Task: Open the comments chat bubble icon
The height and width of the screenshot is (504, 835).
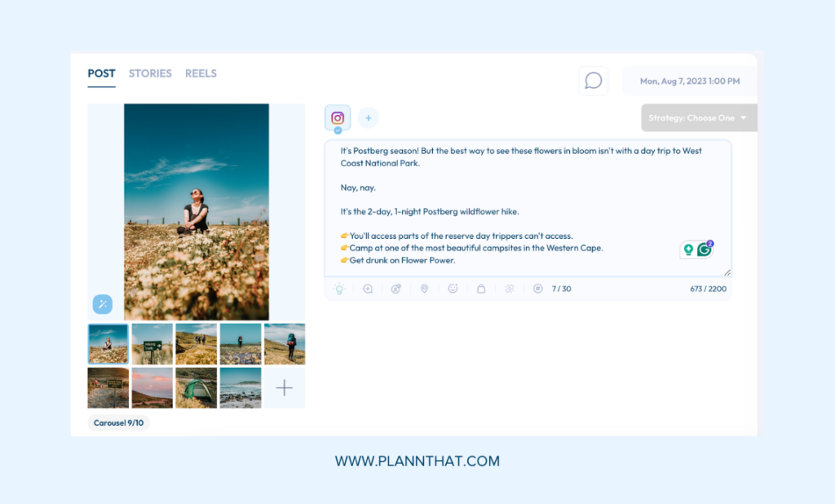Action: click(x=594, y=80)
